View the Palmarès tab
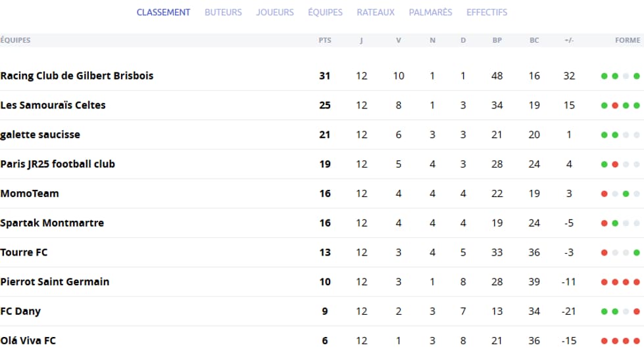This screenshot has width=644, height=362. tap(430, 12)
